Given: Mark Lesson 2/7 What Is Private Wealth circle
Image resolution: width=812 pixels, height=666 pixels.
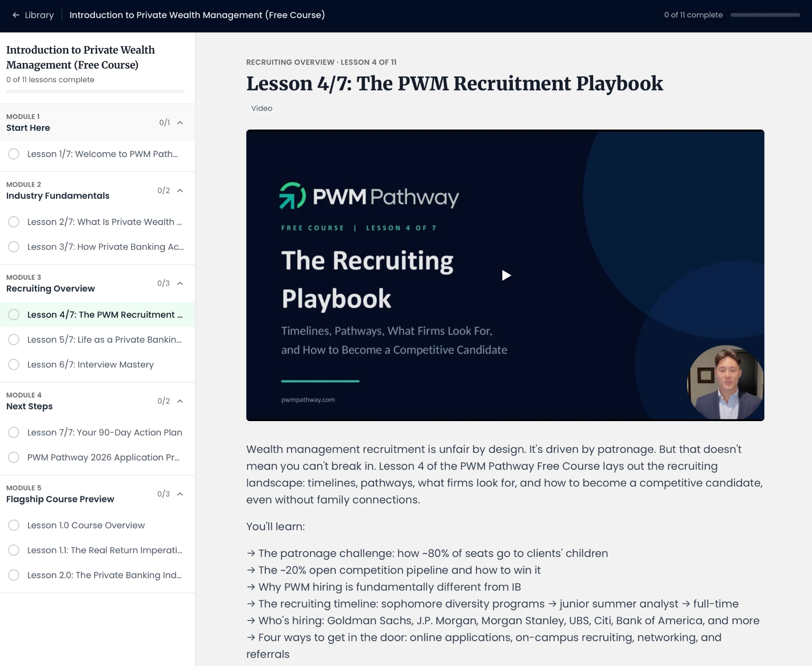Looking at the screenshot, I should tap(14, 222).
